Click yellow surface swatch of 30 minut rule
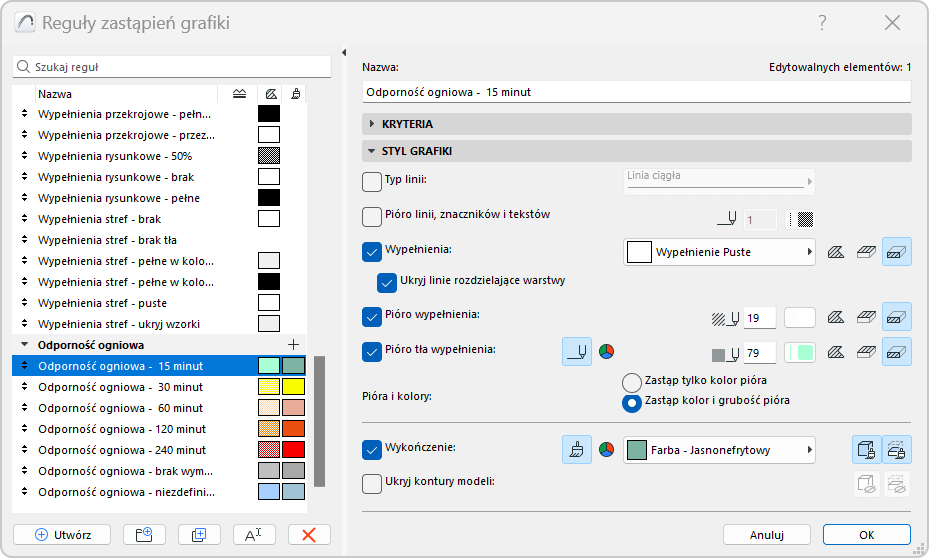929x558 pixels. click(293, 387)
